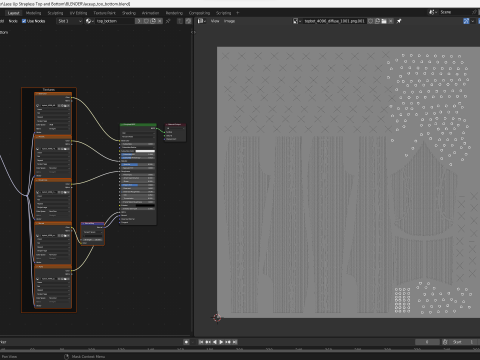The height and width of the screenshot is (360, 480).
Task: Play animation in reverse
Action: (x=214, y=342)
